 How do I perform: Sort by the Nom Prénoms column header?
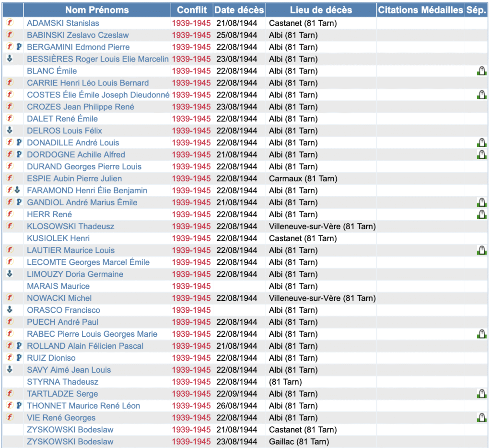point(97,10)
